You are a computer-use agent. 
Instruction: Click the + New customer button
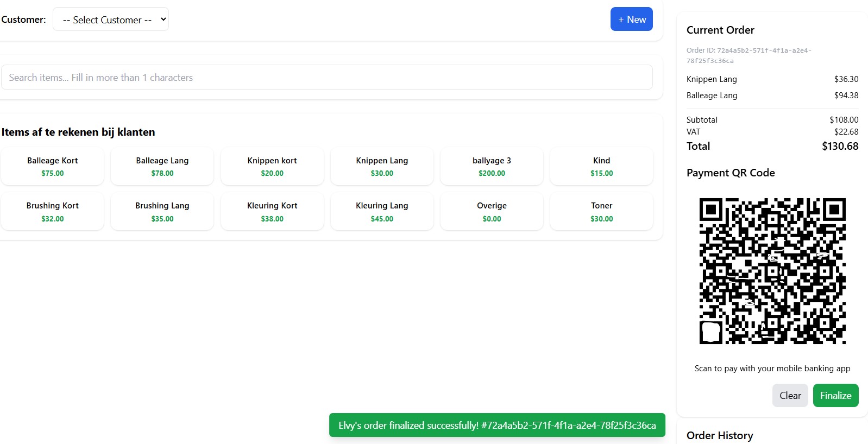point(631,20)
